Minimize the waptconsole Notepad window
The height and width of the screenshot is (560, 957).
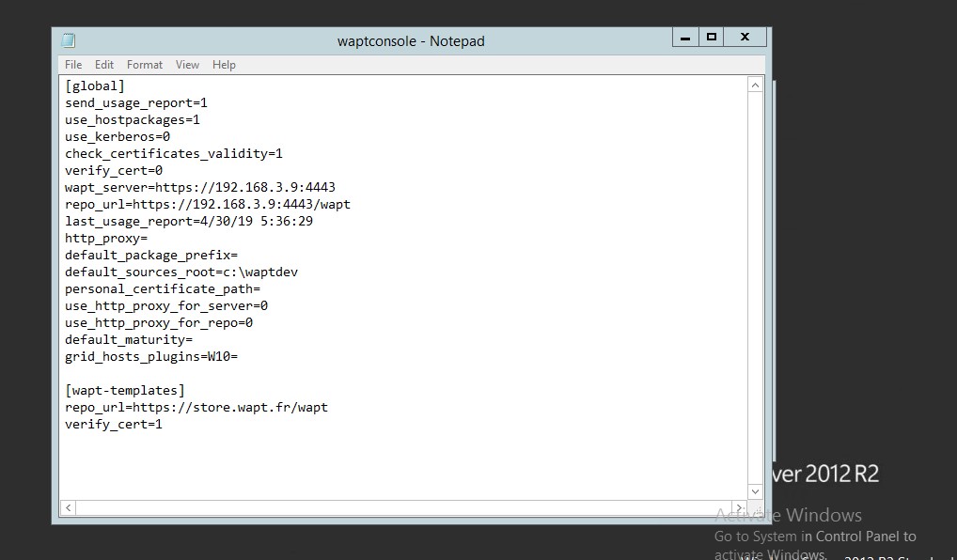pyautogui.click(x=685, y=38)
